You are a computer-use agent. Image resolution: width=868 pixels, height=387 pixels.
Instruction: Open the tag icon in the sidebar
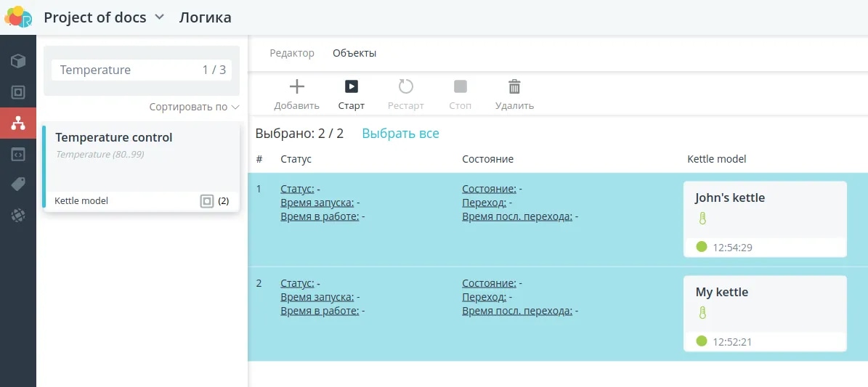pyautogui.click(x=17, y=184)
